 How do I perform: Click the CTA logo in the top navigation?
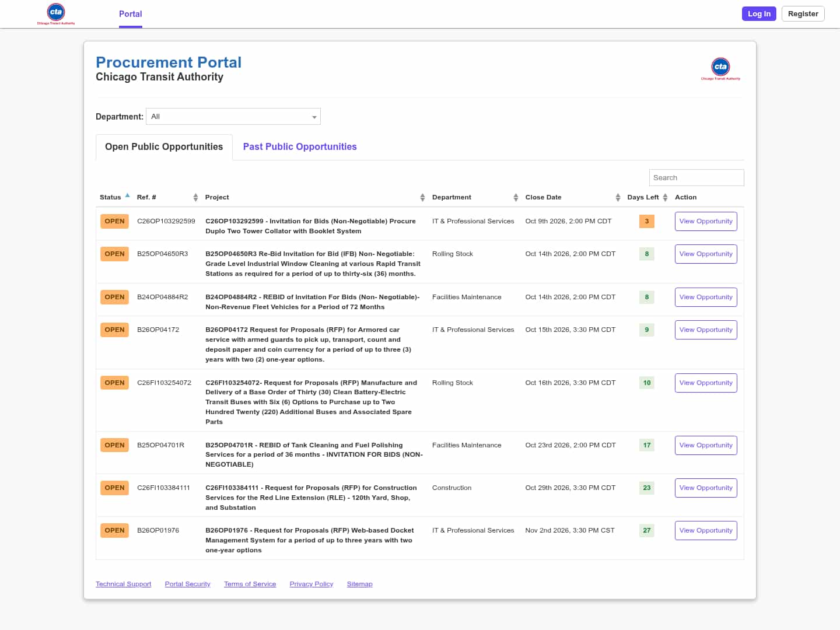point(56,14)
